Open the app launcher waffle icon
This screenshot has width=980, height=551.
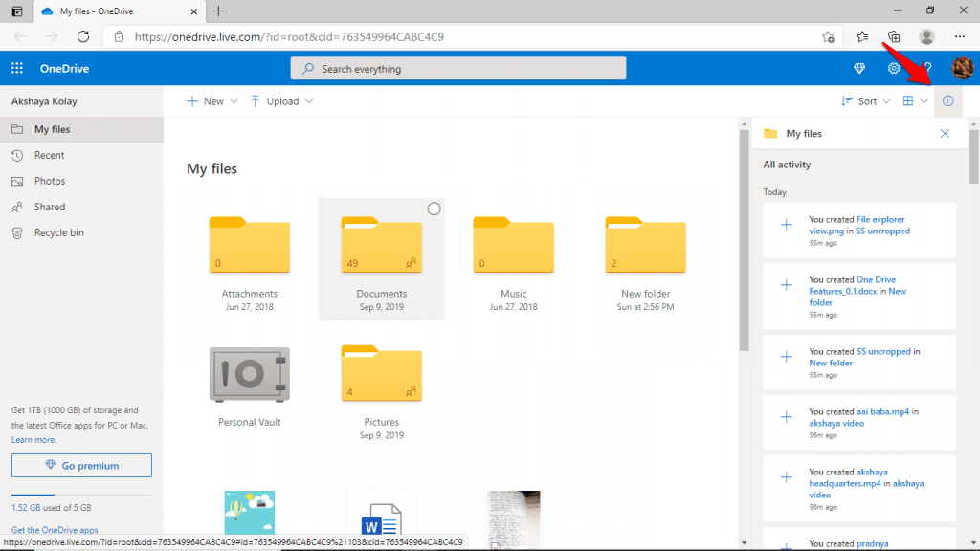click(x=15, y=68)
